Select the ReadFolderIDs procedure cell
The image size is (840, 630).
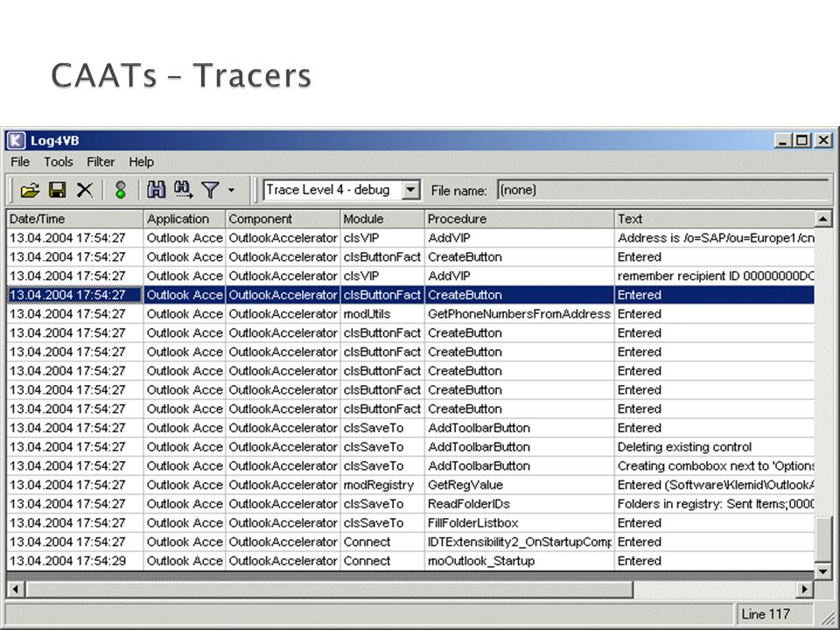tap(519, 504)
